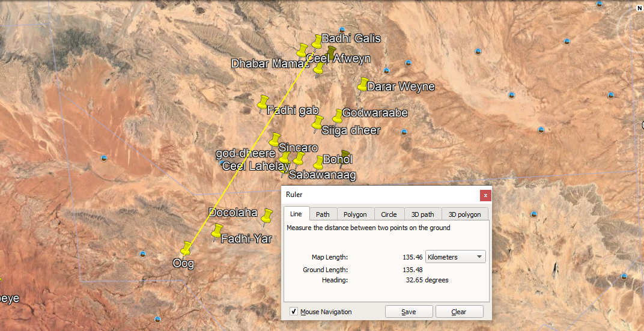644x331 pixels.
Task: Open the Kilometers unit dropdown
Action: click(455, 257)
